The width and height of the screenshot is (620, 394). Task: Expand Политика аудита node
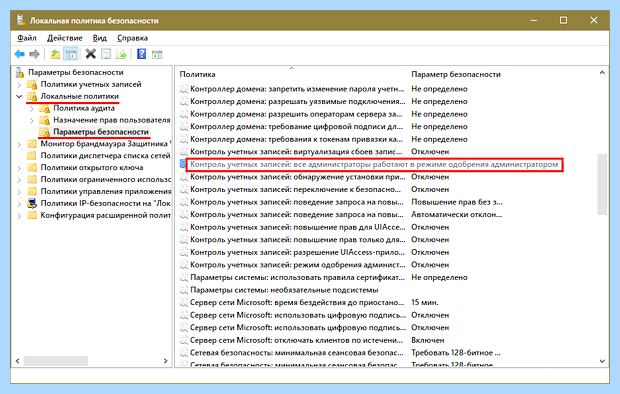[x=32, y=108]
